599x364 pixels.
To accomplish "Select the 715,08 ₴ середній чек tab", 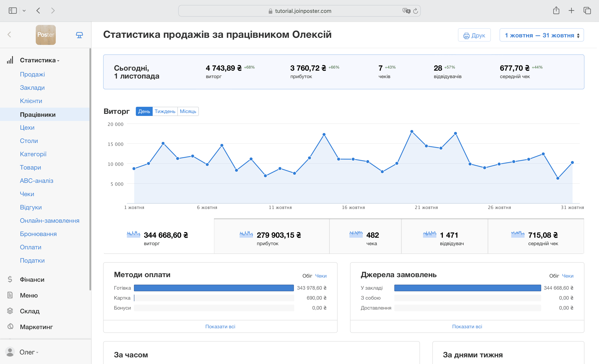I will [536, 236].
